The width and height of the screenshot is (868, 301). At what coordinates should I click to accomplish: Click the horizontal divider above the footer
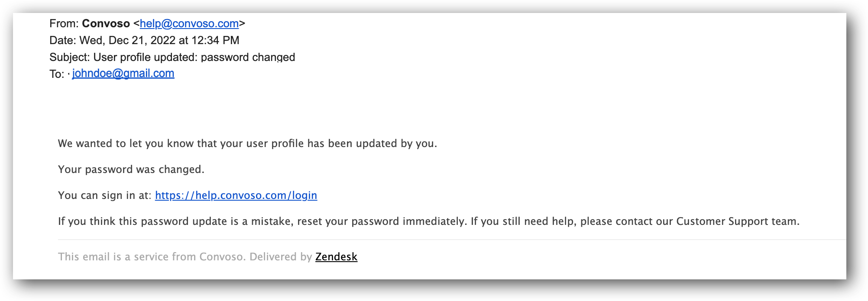[x=452, y=240]
